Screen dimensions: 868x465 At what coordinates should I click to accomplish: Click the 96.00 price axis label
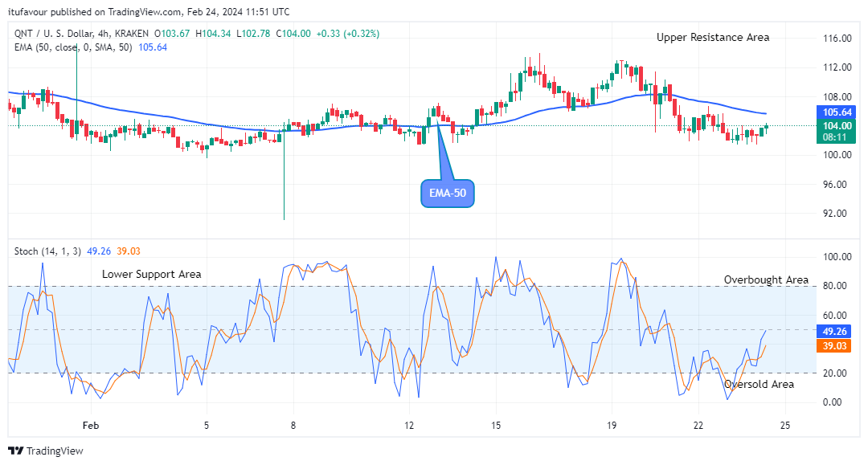(837, 185)
